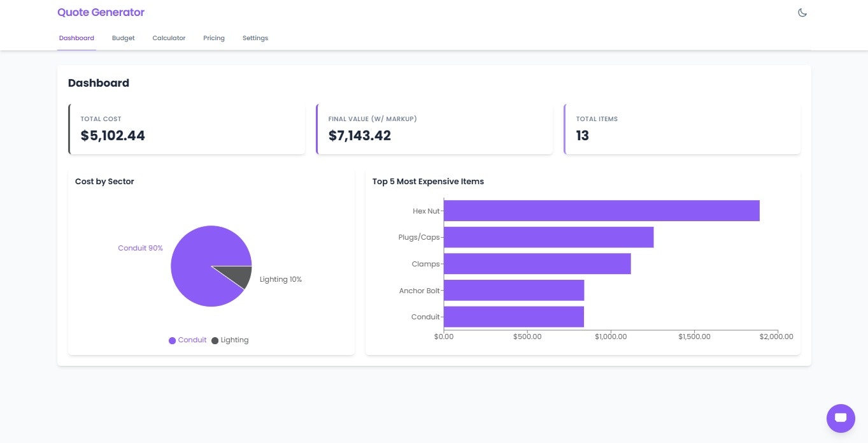Click the Quote Generator logo
The width and height of the screenshot is (868, 443).
click(101, 12)
